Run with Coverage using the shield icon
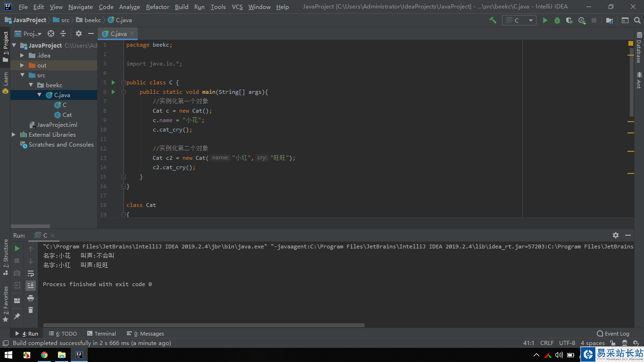Image resolution: width=644 pixels, height=362 pixels. pos(570,20)
